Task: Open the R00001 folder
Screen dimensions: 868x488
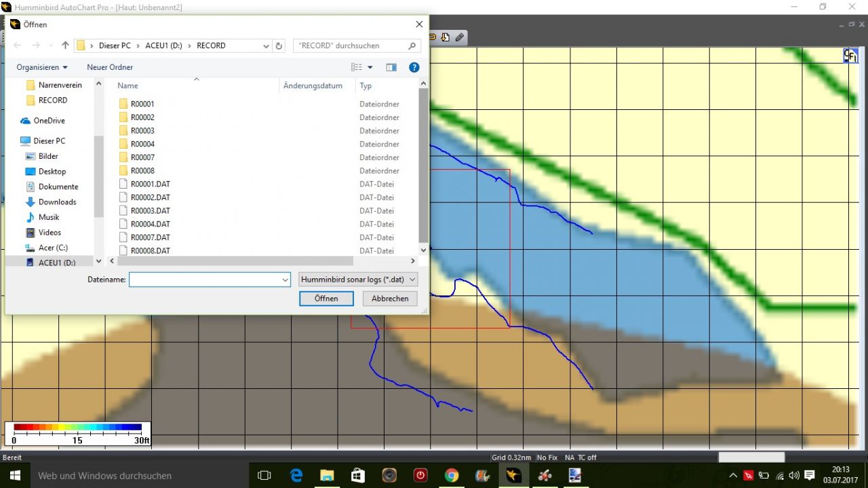Action: [142, 104]
